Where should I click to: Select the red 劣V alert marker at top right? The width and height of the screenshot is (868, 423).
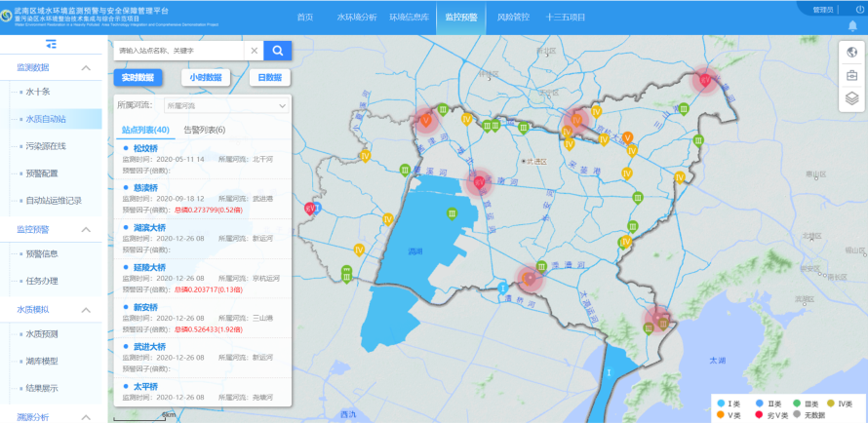[x=705, y=81]
